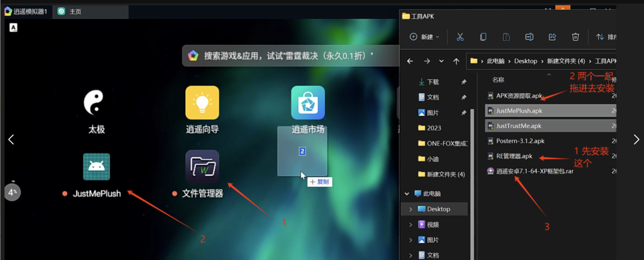644x260 pixels.
Task: Expand the 图片 node under 此电脑
Action: pos(411,240)
